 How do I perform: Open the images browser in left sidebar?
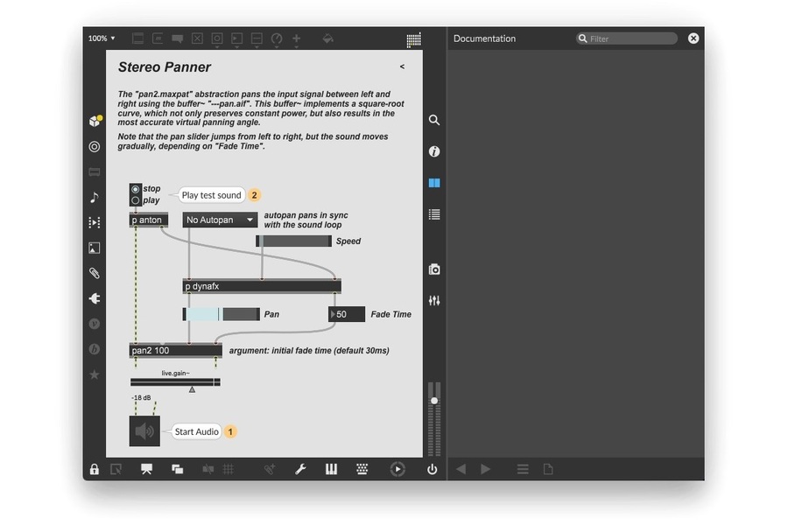(94, 248)
